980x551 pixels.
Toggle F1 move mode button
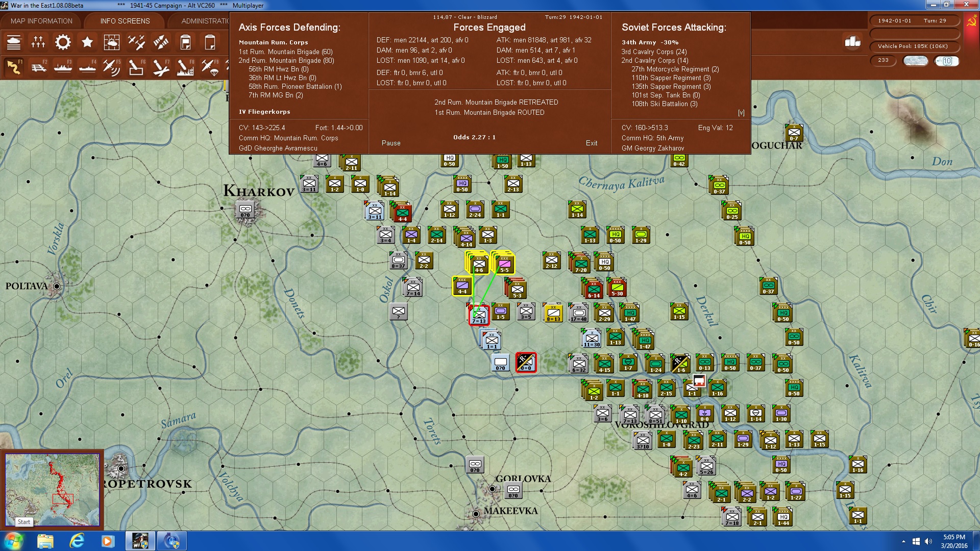click(x=14, y=67)
